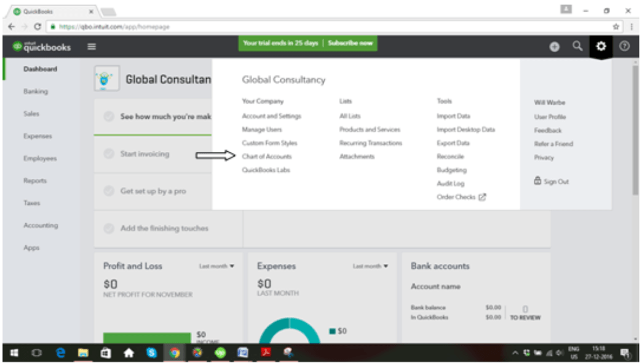This screenshot has width=642, height=364.
Task: Open File Explorer from the taskbar
Action: click(83, 353)
